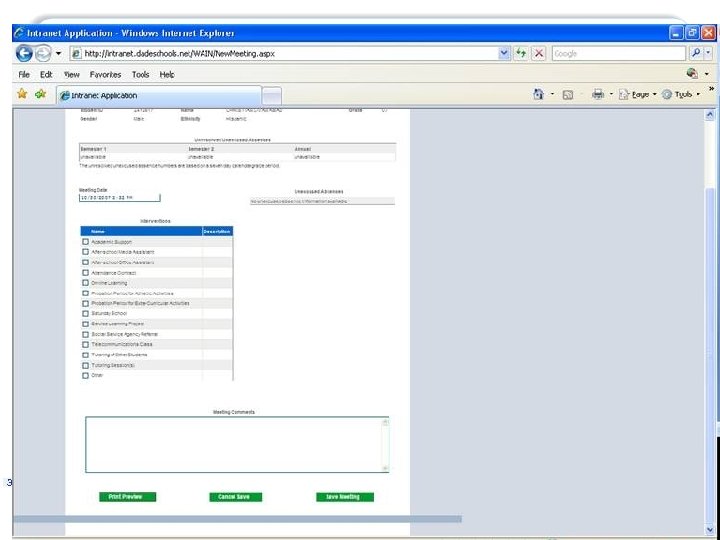This screenshot has height=540, width=720.
Task: Open dropdown arrow next to the globe icon
Action: point(707,74)
